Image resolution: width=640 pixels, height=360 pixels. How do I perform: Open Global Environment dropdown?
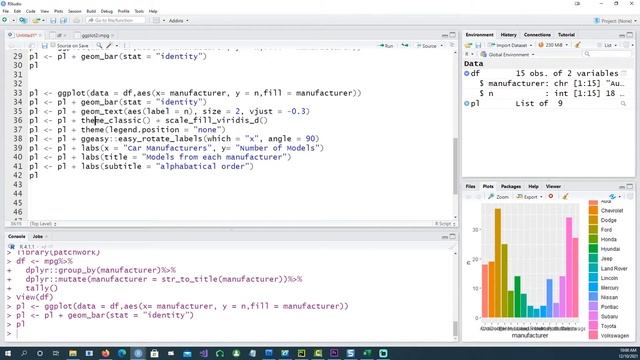coord(507,54)
